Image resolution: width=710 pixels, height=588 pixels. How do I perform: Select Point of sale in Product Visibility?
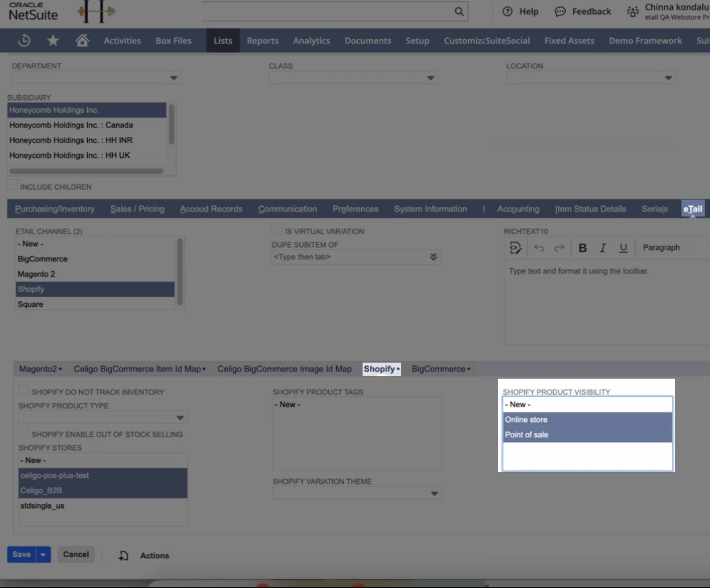(x=588, y=435)
